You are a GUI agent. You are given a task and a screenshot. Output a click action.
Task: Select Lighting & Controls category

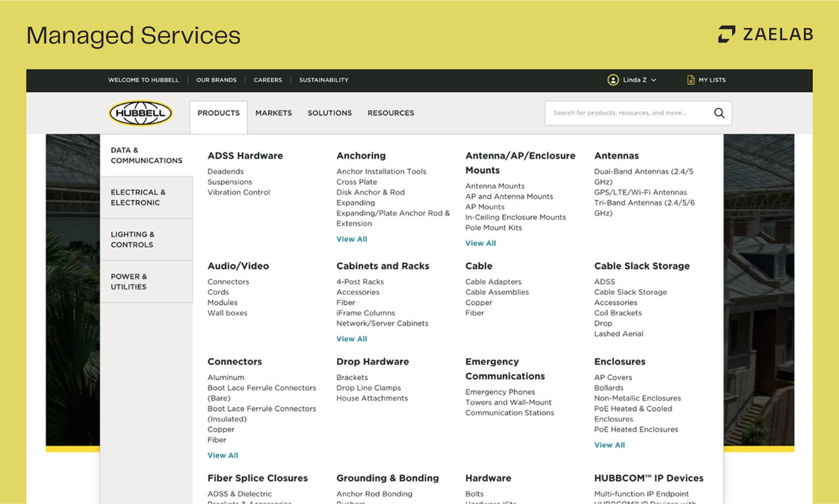(x=146, y=240)
